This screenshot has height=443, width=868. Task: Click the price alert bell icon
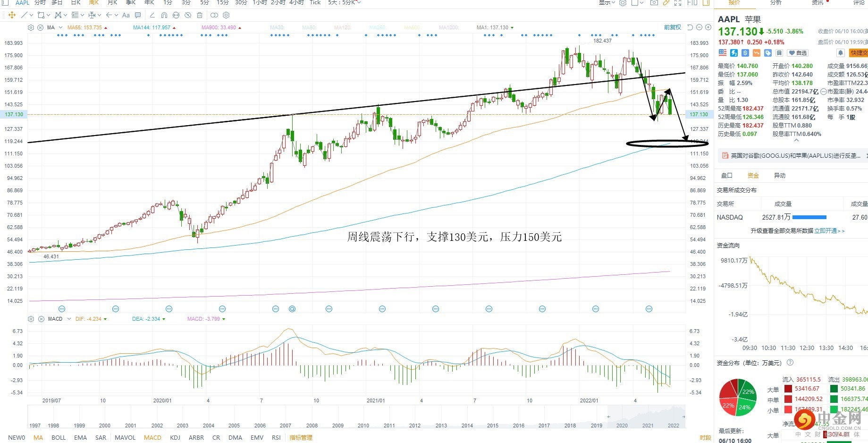point(841,53)
